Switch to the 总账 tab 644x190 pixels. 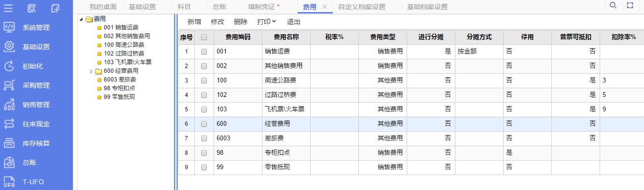point(219,7)
